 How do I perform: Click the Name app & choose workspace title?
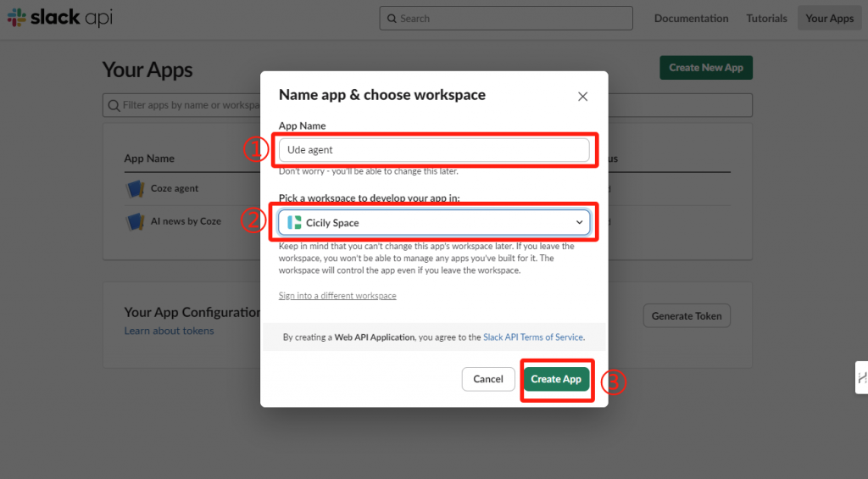point(382,95)
